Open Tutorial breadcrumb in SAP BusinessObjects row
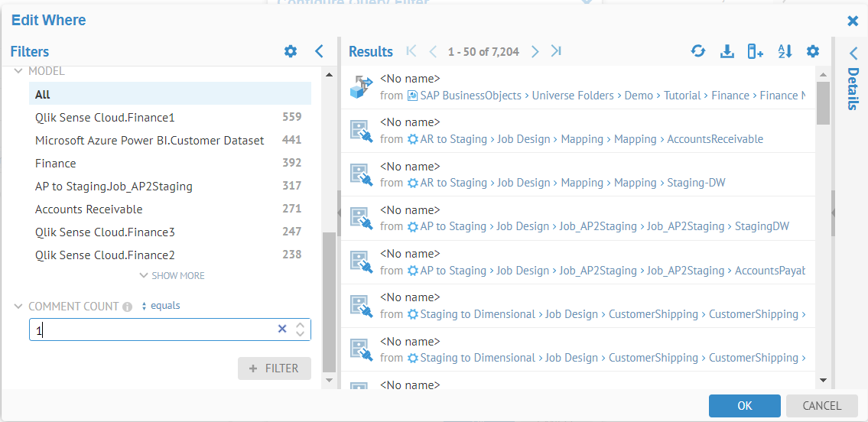This screenshot has height=422, width=868. pyautogui.click(x=682, y=96)
